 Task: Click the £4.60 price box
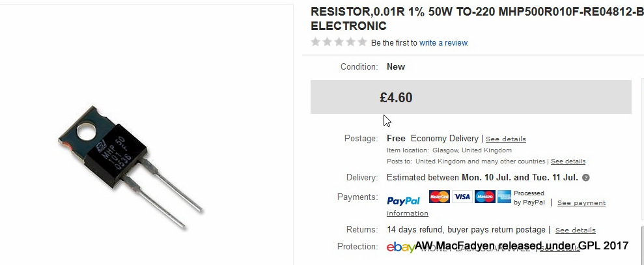(x=470, y=98)
